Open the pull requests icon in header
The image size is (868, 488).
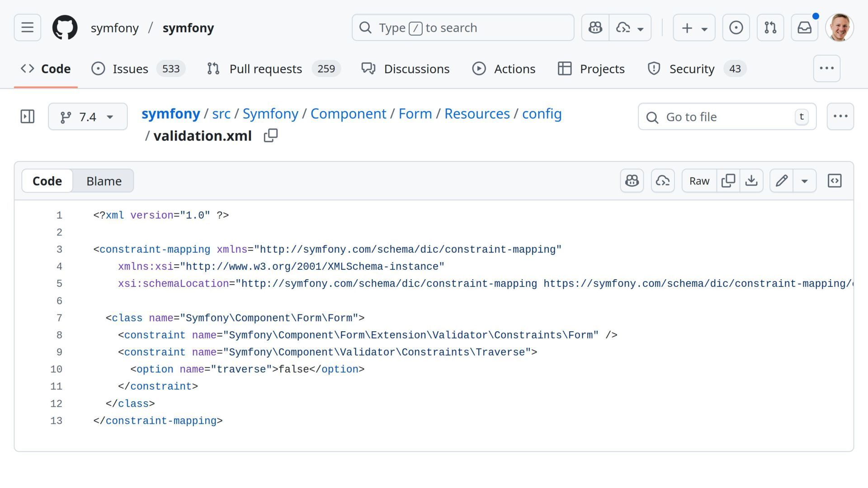(x=770, y=28)
